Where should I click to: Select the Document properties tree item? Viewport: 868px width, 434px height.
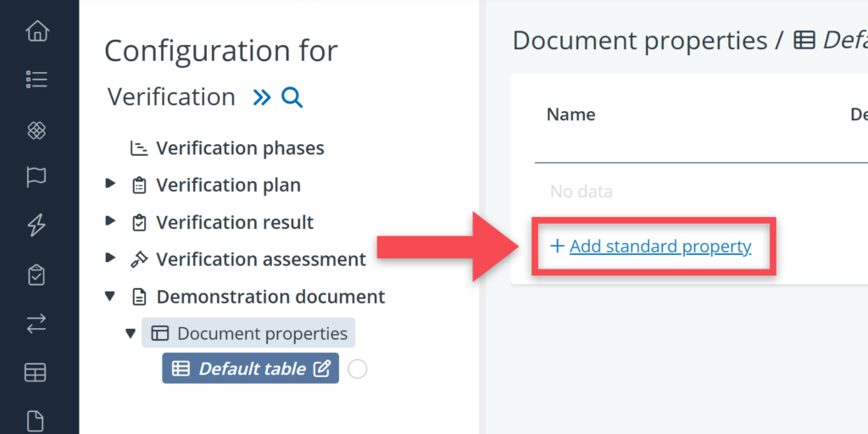pos(262,334)
